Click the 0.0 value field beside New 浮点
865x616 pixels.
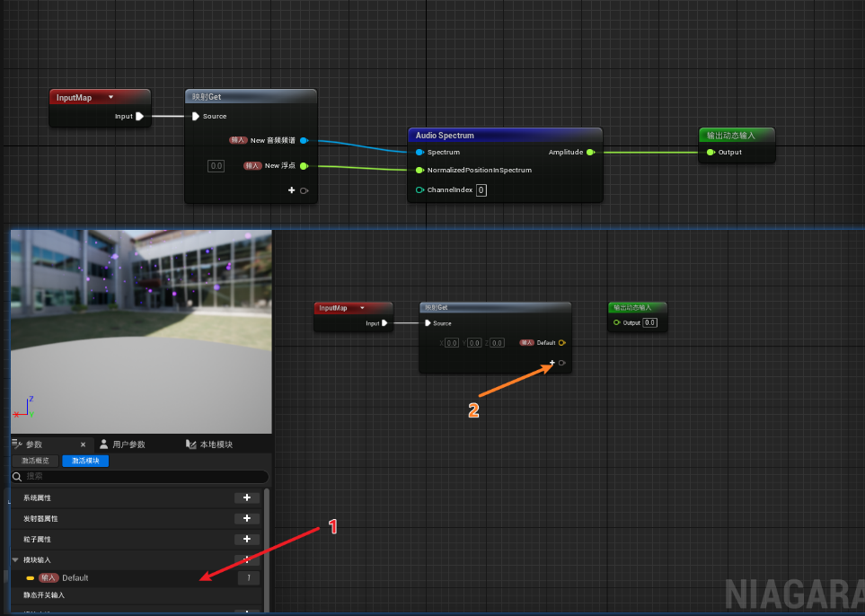pyautogui.click(x=216, y=166)
